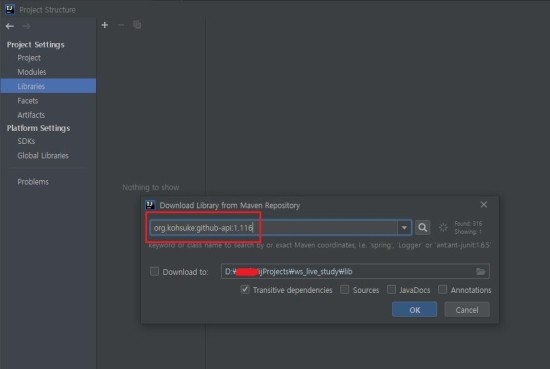550x369 pixels.
Task: Click the plus icon to add a library
Action: point(105,25)
